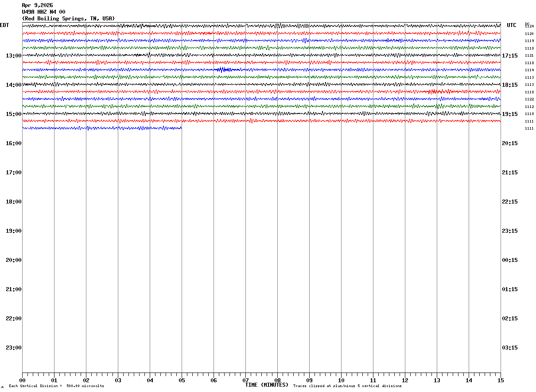Image resolution: width=536 pixels, height=392 pixels.
Task: Click minute label '06' on the time axis
Action: coord(214,380)
